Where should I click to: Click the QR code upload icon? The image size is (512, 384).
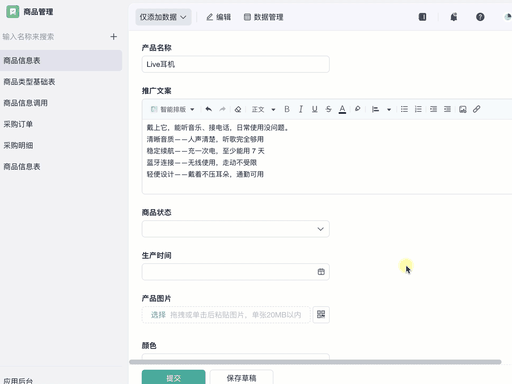[321, 315]
